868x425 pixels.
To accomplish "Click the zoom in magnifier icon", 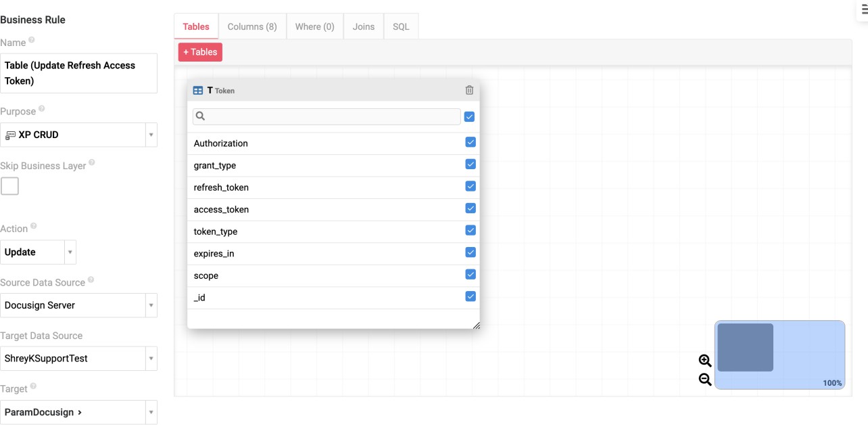I will click(x=705, y=361).
